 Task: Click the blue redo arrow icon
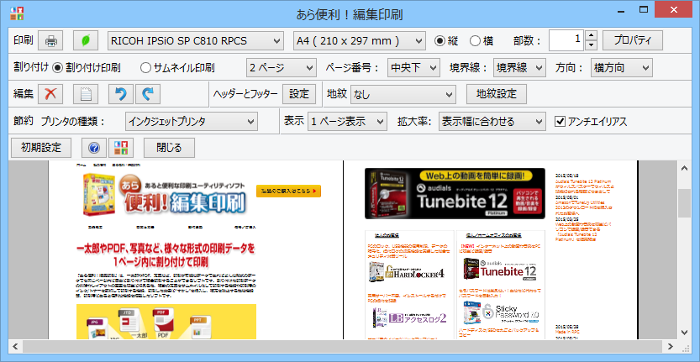tap(148, 94)
